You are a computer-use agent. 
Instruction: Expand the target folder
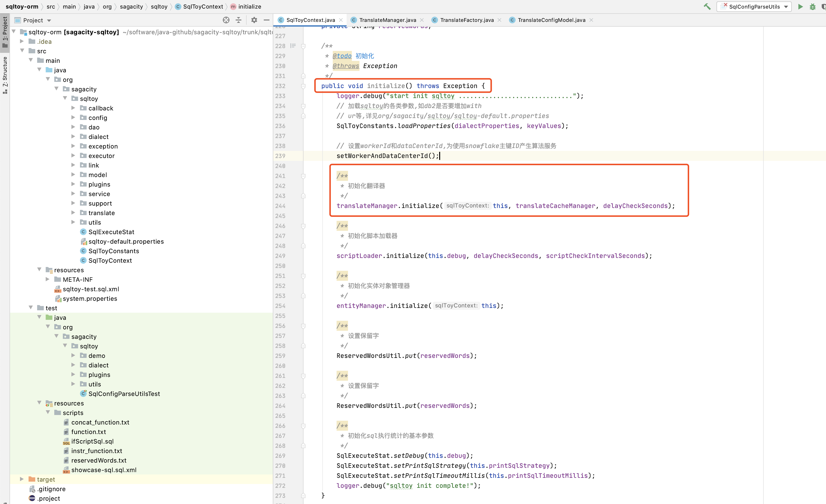(22, 479)
